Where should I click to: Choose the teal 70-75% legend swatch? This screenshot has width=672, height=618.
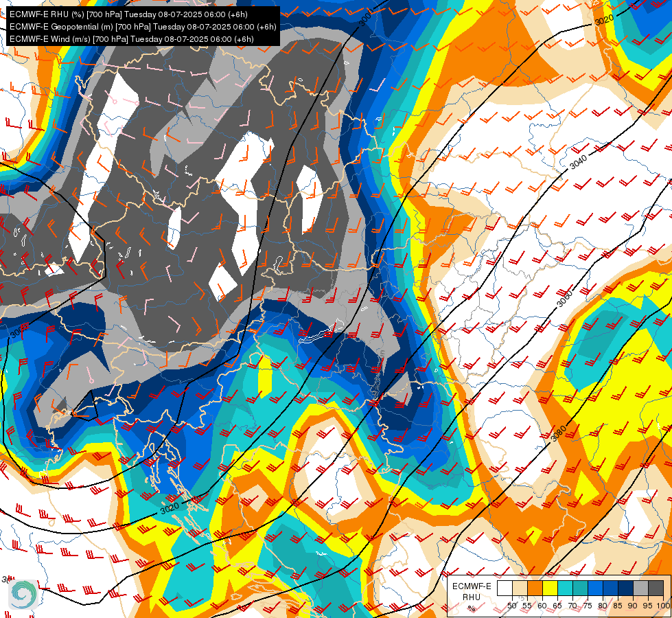click(x=580, y=588)
